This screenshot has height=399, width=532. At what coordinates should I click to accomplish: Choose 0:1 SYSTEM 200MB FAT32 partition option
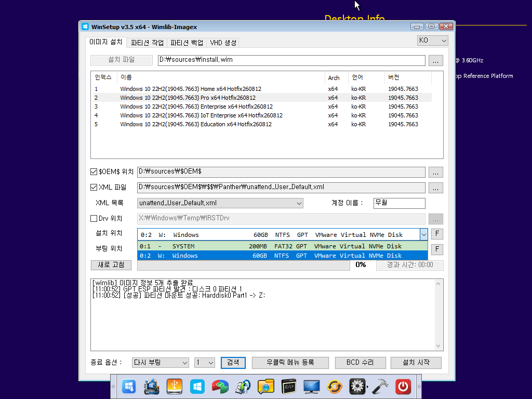pyautogui.click(x=282, y=246)
